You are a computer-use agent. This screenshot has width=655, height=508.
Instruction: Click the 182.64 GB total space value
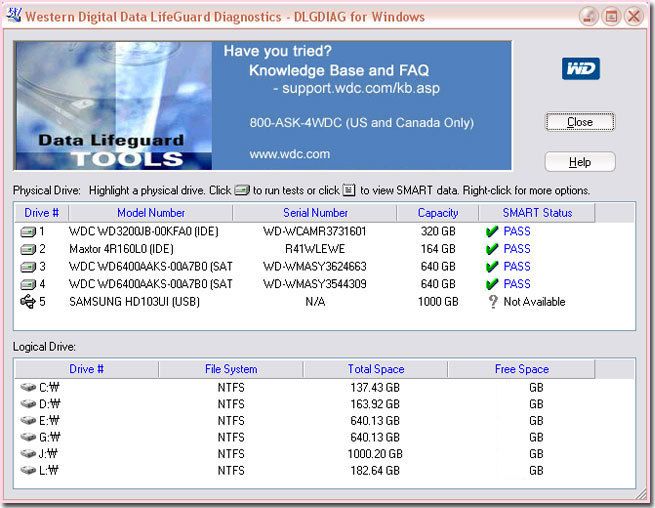coord(375,470)
